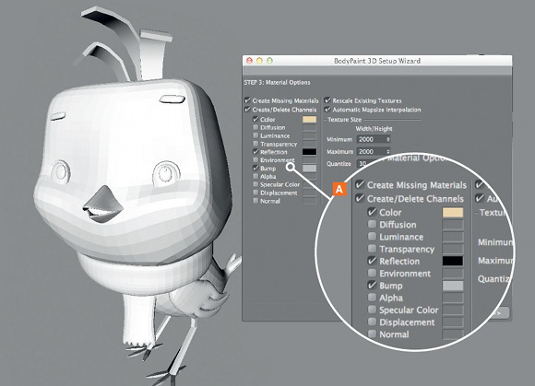Viewport: 535px width, 386px height.
Task: Adjust the Minimum field stepper arrows
Action: [388, 139]
